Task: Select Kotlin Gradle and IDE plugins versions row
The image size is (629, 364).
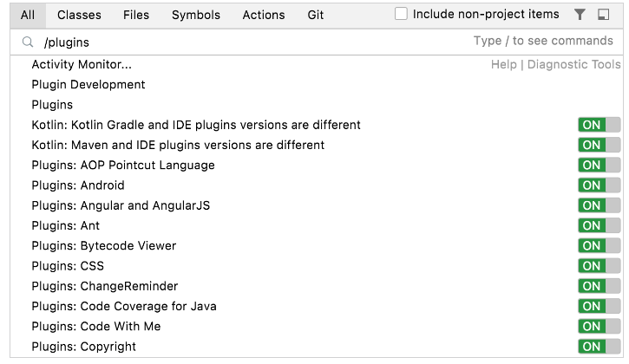Action: [x=317, y=125]
